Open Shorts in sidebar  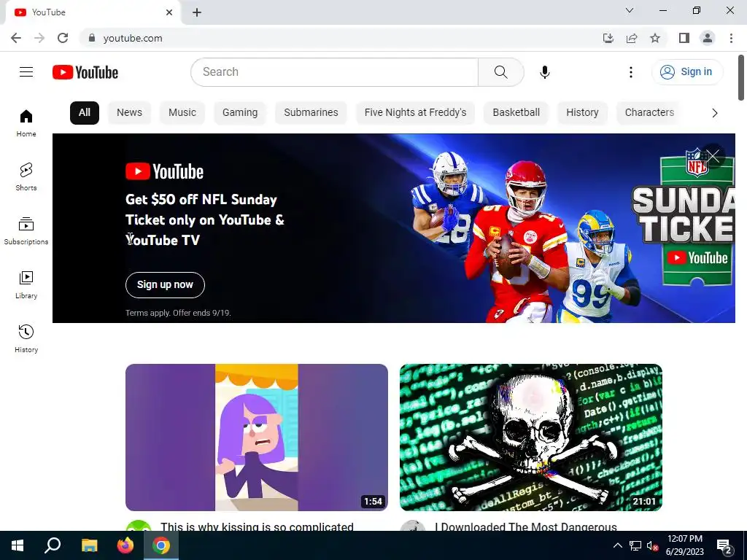[26, 177]
